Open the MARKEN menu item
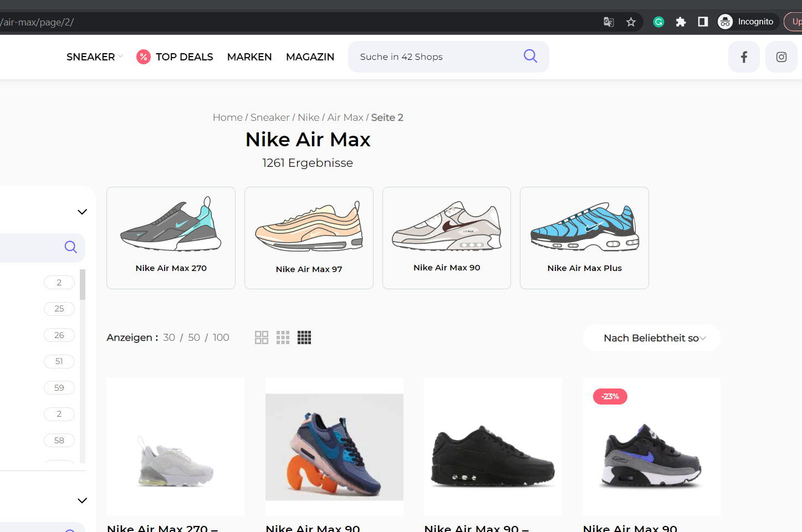Image resolution: width=802 pixels, height=532 pixels. click(x=249, y=57)
